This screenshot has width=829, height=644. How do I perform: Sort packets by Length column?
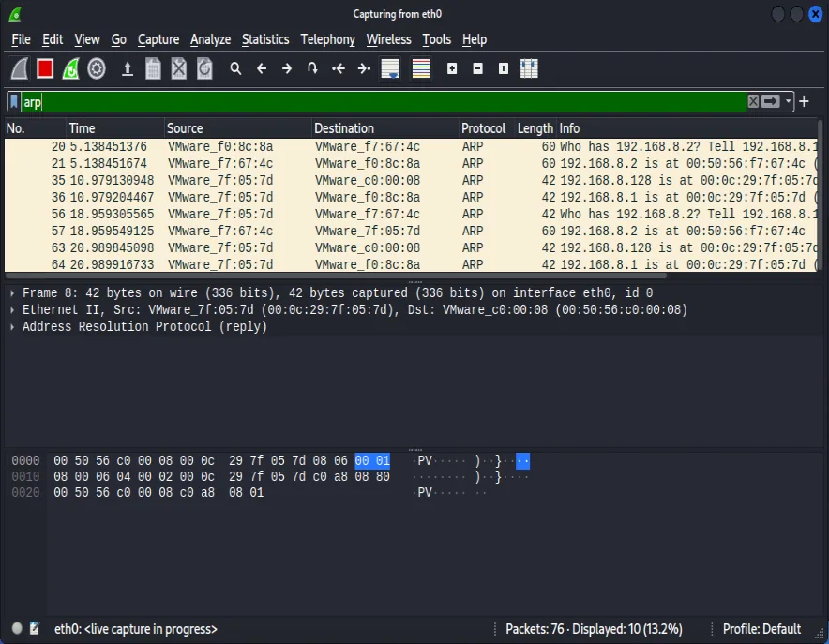click(x=535, y=128)
